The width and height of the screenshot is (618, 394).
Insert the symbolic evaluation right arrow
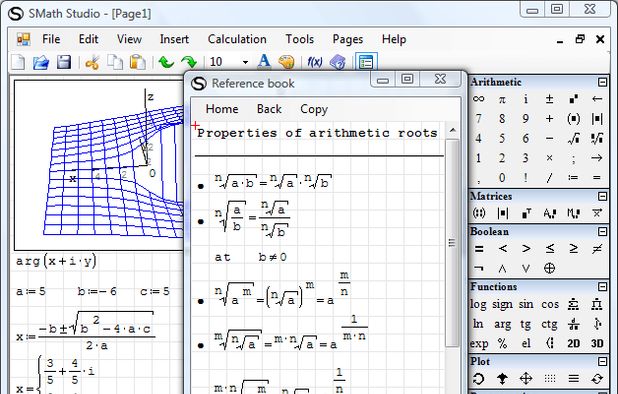coord(597,158)
